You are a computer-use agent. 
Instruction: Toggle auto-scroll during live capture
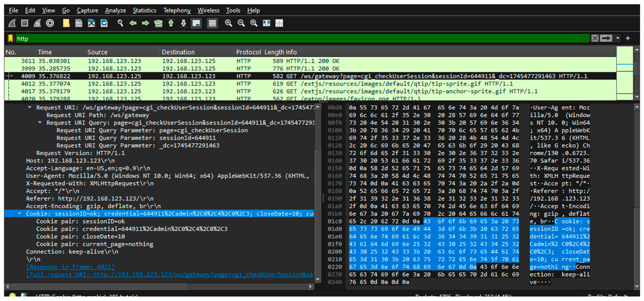tap(196, 23)
